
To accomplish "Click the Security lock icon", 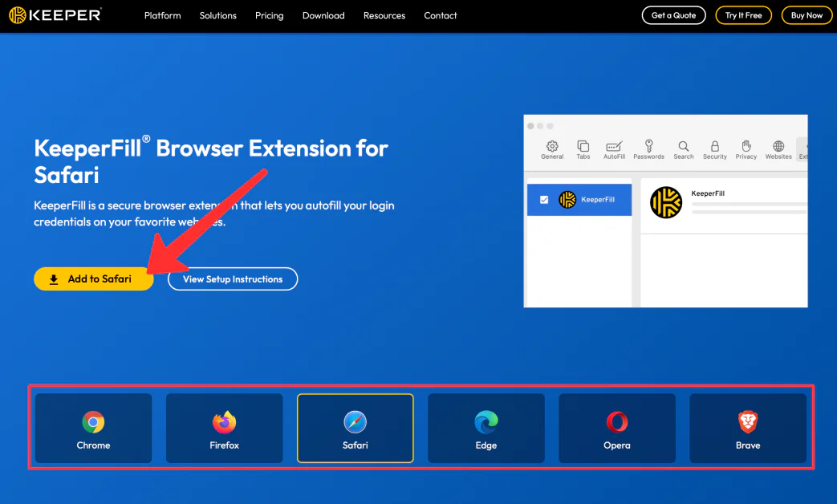I will [715, 146].
